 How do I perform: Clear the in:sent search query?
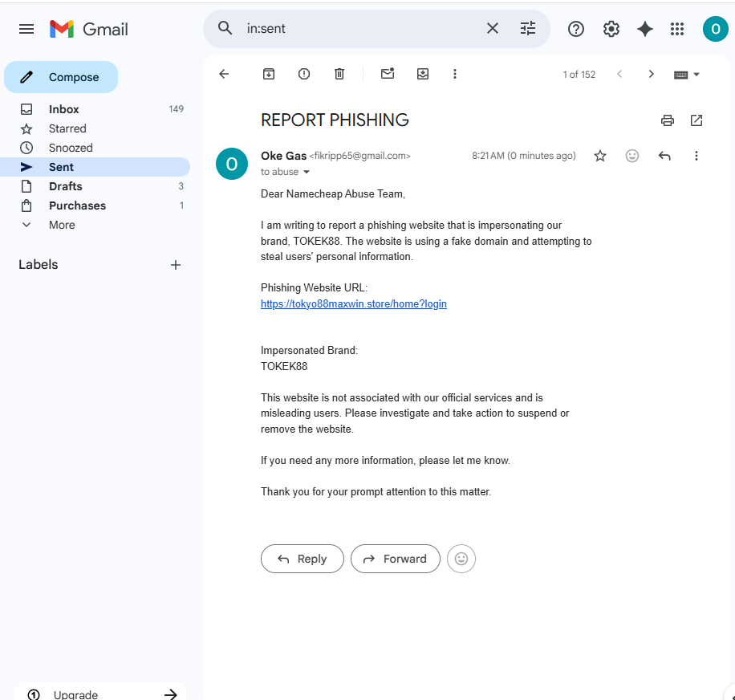click(492, 29)
